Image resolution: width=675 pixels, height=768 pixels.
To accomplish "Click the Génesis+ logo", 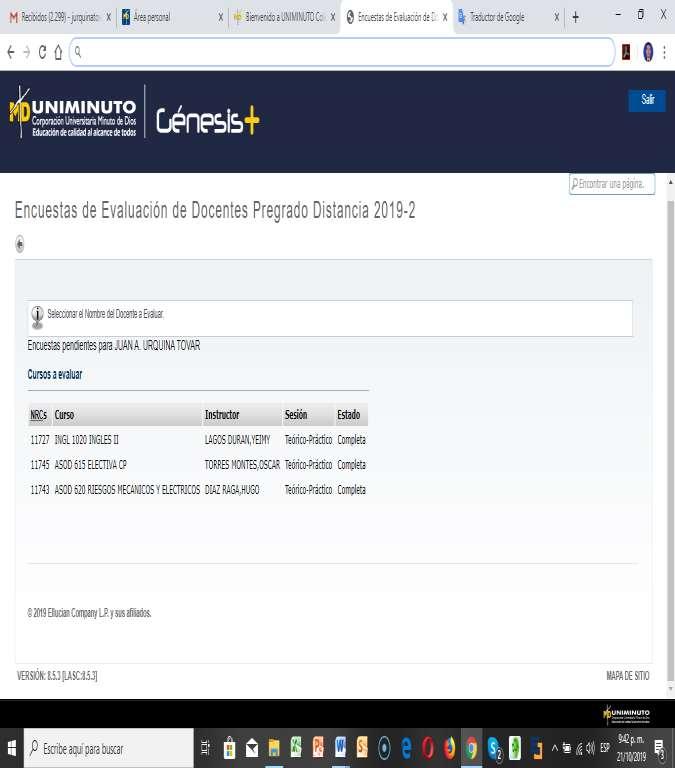I will (208, 120).
